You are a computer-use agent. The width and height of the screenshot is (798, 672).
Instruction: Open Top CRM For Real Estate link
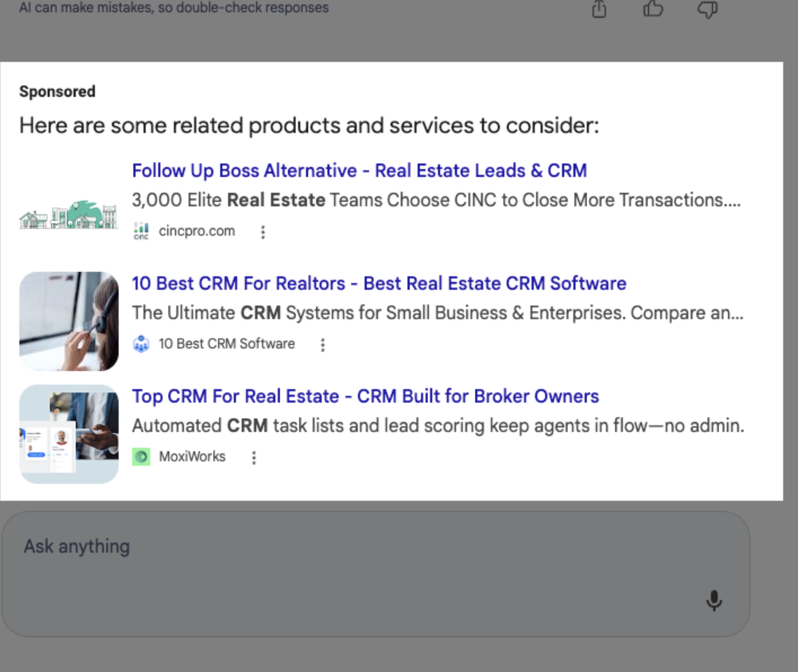(365, 396)
